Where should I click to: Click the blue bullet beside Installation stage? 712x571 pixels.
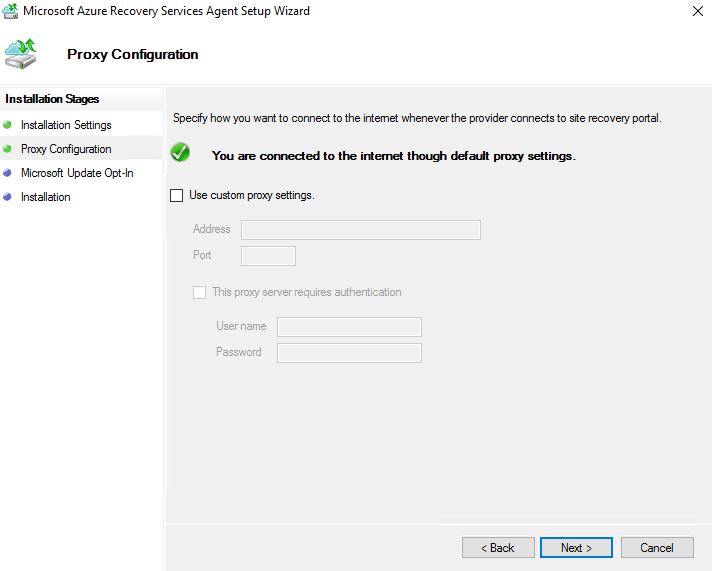[x=7, y=197]
